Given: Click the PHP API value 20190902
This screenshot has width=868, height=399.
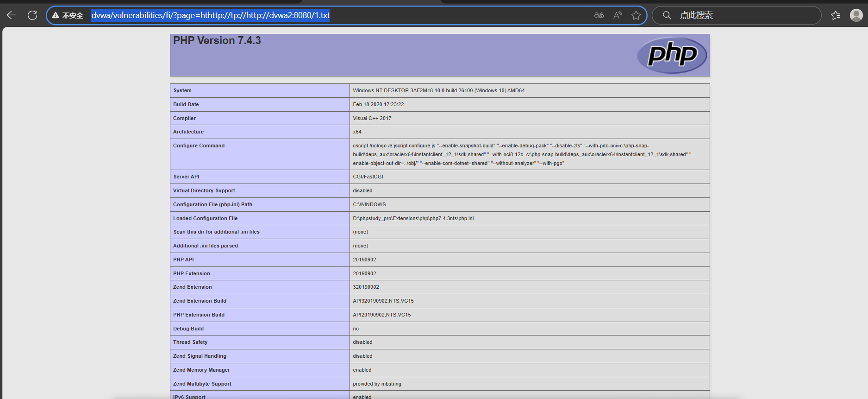Looking at the screenshot, I should click(x=364, y=260).
